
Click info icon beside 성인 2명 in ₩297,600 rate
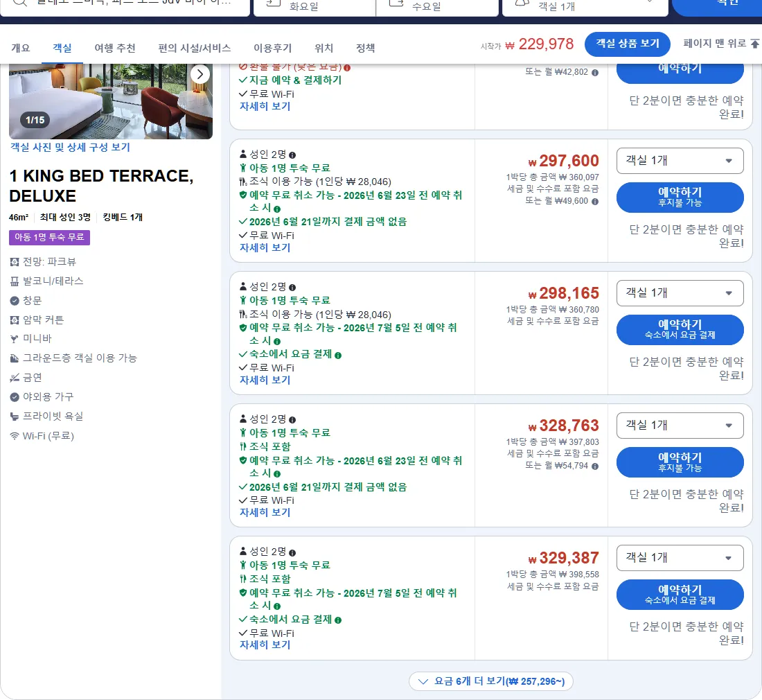(x=292, y=155)
